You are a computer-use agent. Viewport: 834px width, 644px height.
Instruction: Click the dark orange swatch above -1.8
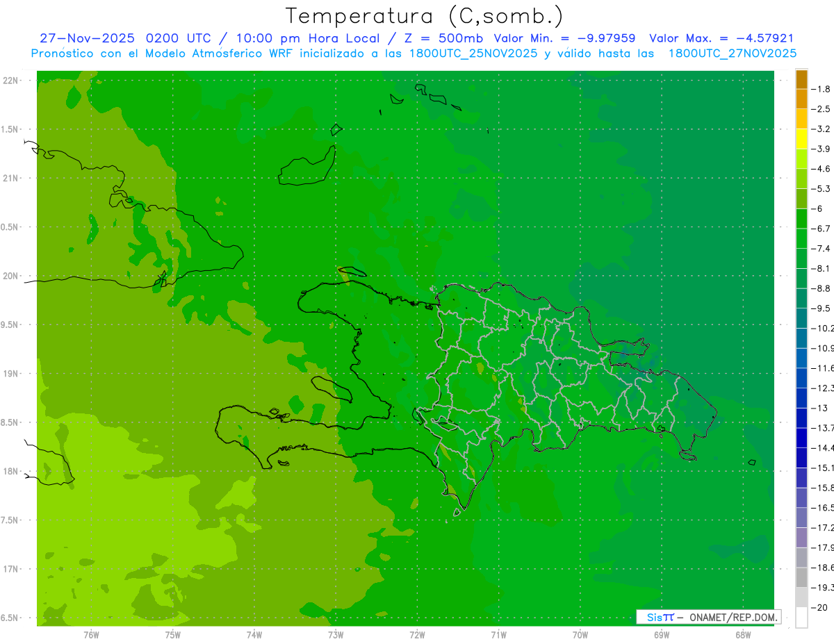click(801, 80)
